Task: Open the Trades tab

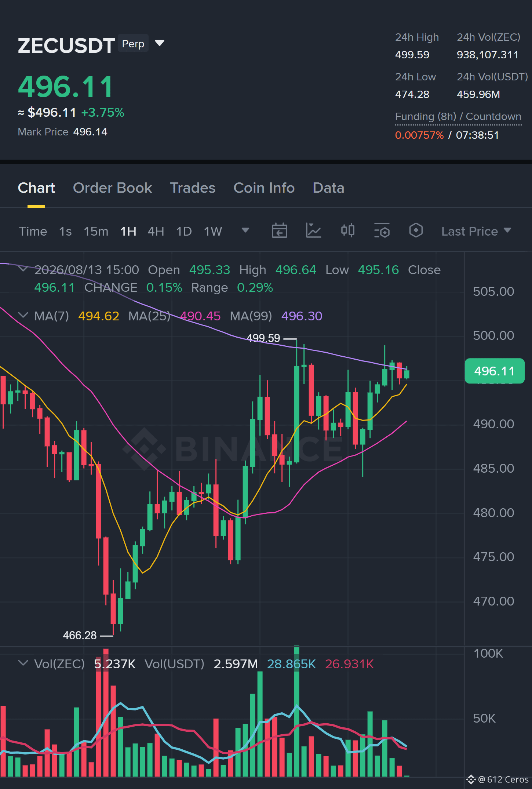Action: pos(193,188)
